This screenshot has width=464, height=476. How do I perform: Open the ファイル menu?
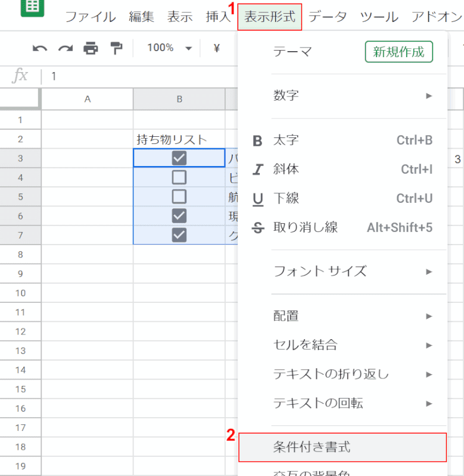click(x=91, y=17)
